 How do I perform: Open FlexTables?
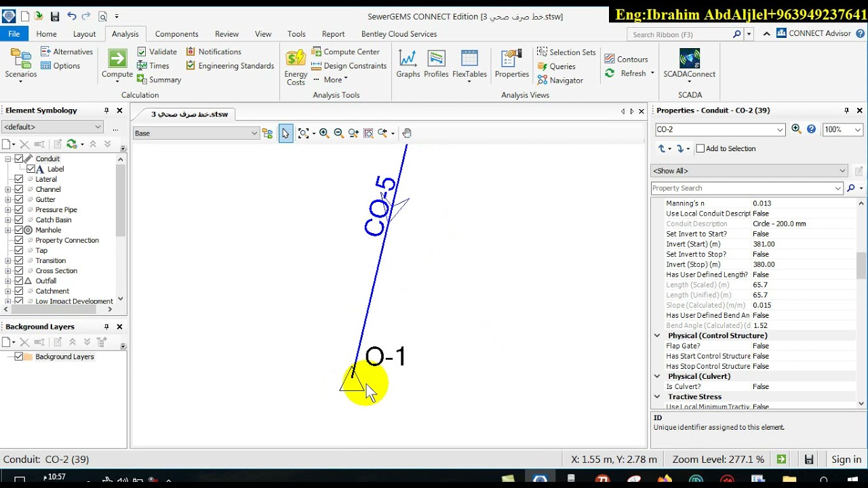click(469, 64)
